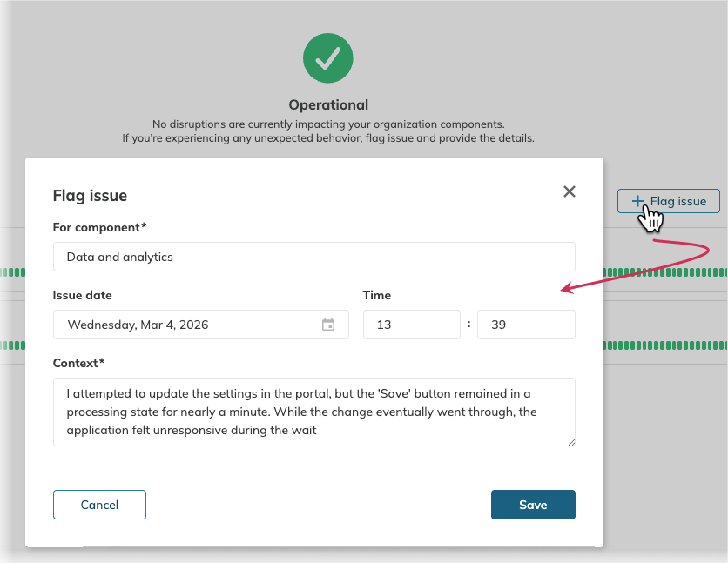Click into the Context description textarea
The height and width of the screenshot is (563, 728).
point(313,412)
